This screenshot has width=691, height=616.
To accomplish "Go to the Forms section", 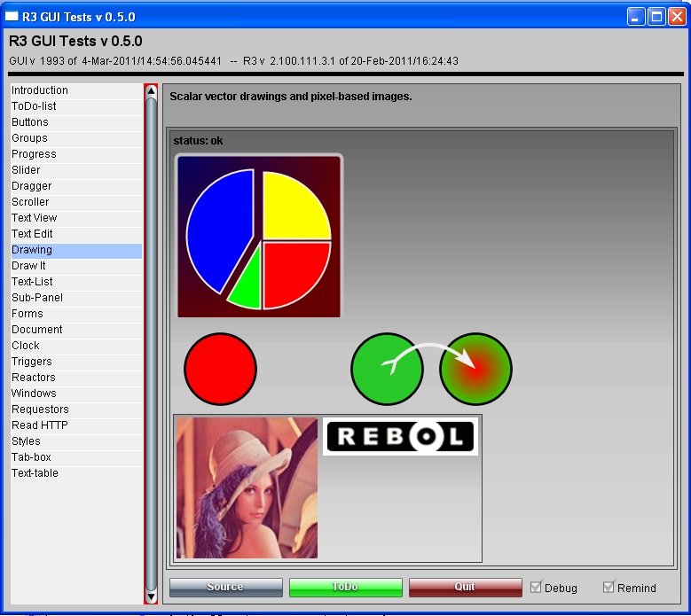I will tap(76, 314).
